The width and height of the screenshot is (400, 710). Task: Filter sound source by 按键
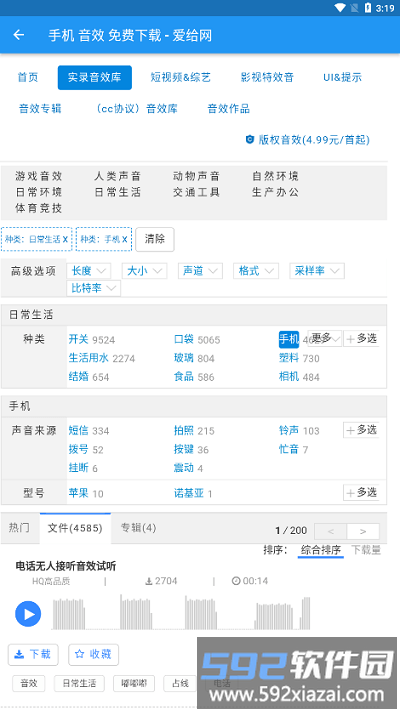pyautogui.click(x=184, y=449)
